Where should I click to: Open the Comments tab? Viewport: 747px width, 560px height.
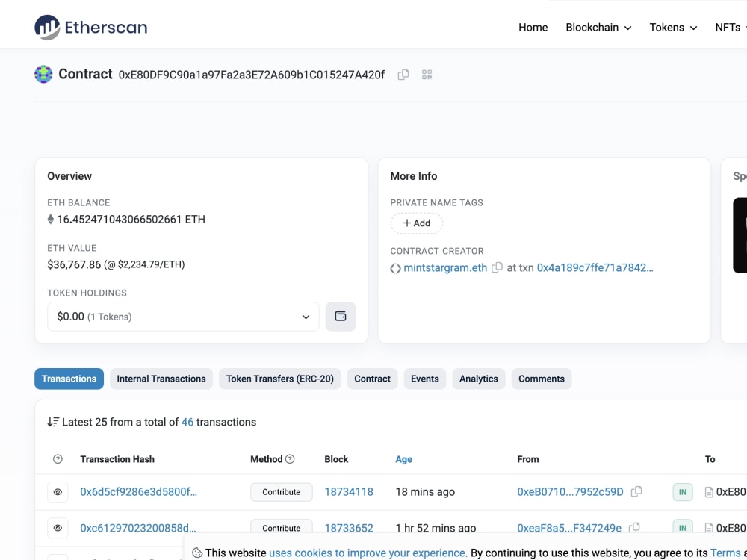(541, 379)
